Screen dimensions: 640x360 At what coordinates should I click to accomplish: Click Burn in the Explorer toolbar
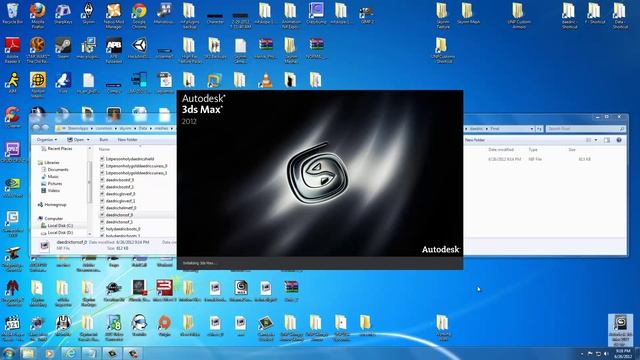tap(104, 140)
